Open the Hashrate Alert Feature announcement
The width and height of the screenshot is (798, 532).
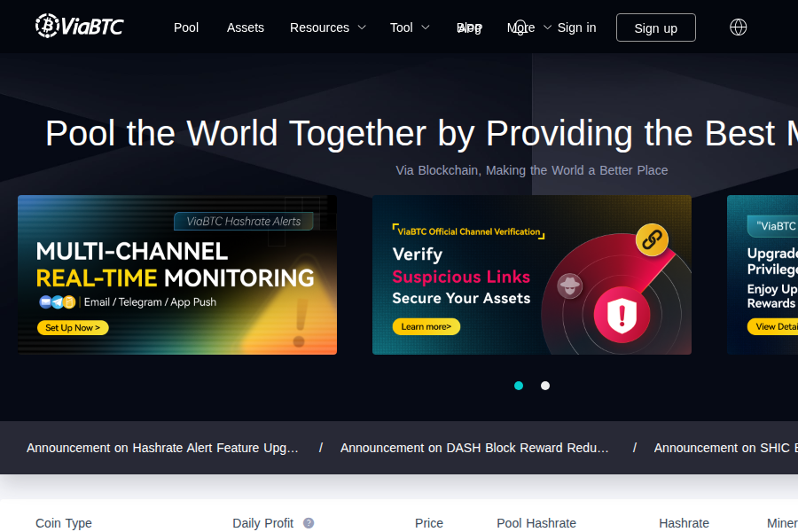(x=162, y=448)
